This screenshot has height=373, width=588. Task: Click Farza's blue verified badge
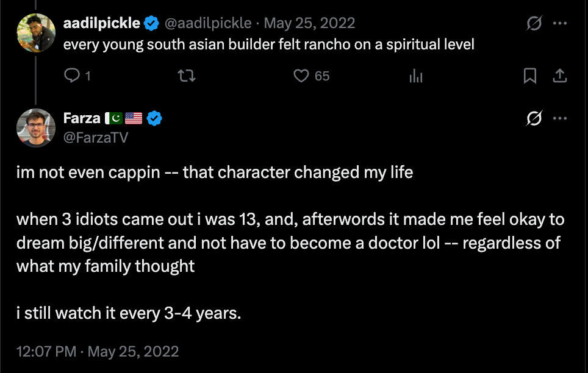155,118
